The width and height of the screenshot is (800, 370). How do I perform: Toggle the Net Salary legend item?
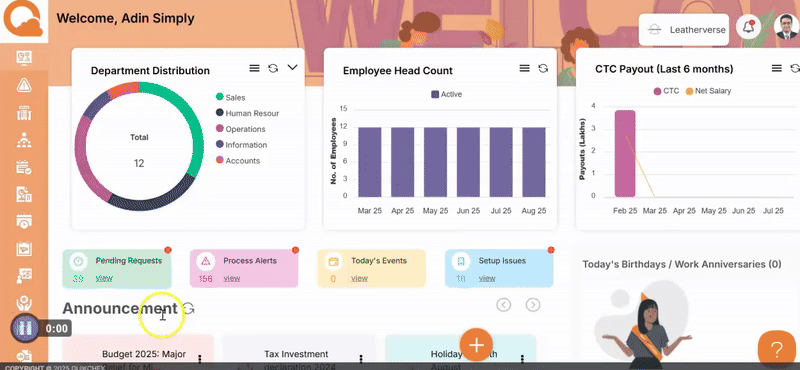point(708,91)
